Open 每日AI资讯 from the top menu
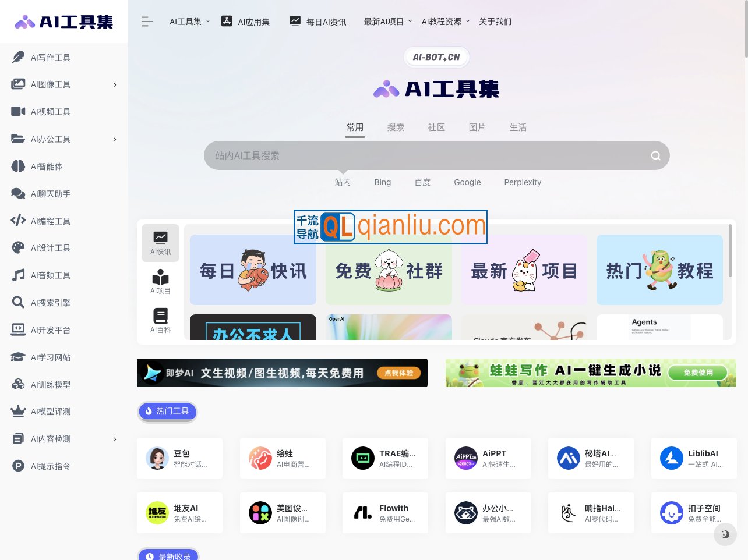The width and height of the screenshot is (748, 560). [327, 21]
